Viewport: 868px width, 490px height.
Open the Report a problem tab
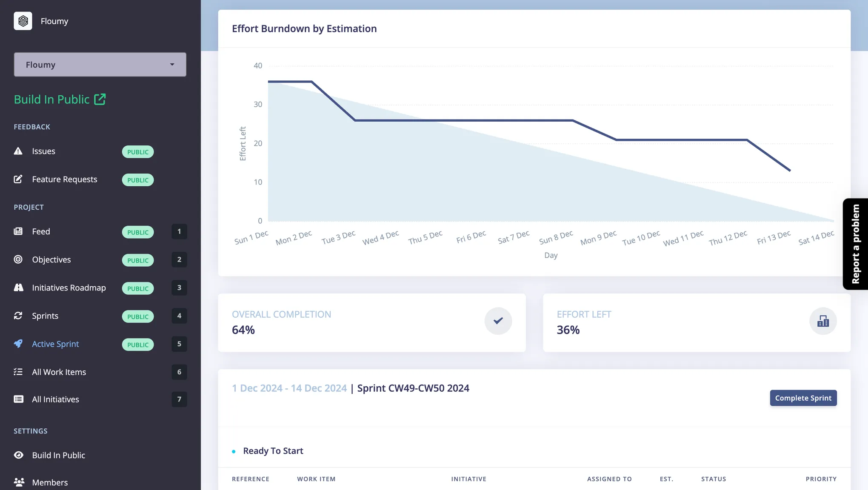click(855, 244)
